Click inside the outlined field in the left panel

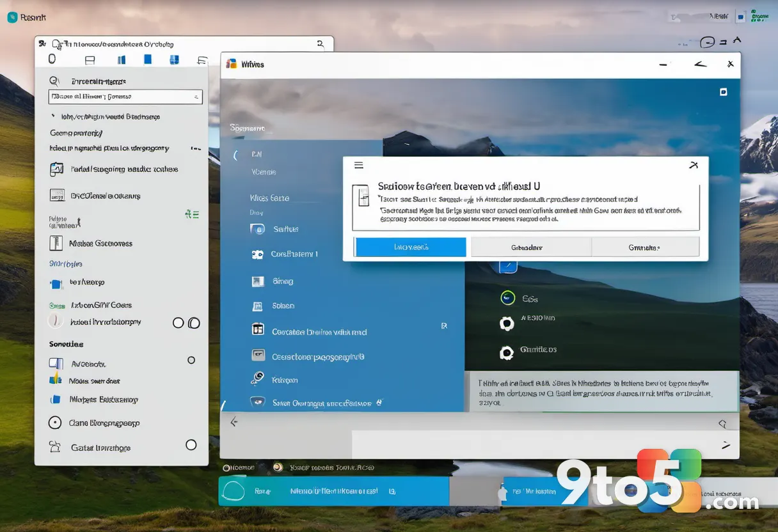(125, 97)
